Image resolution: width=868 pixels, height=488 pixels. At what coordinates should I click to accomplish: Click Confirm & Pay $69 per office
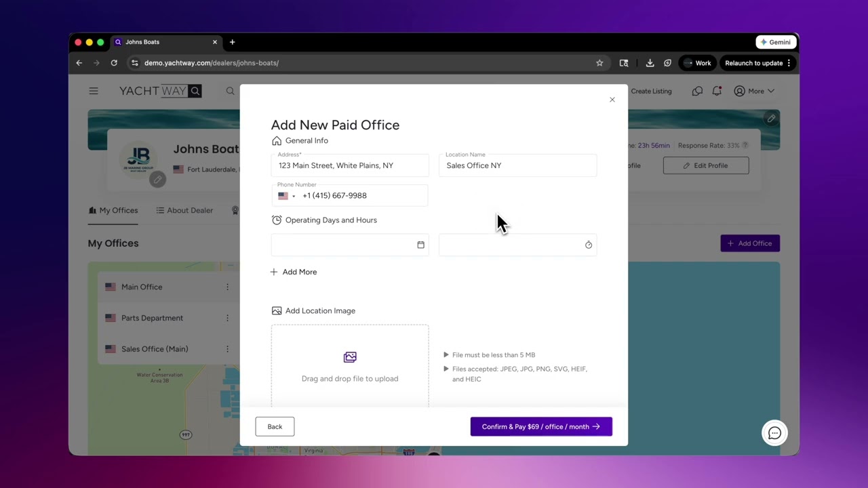tap(541, 426)
